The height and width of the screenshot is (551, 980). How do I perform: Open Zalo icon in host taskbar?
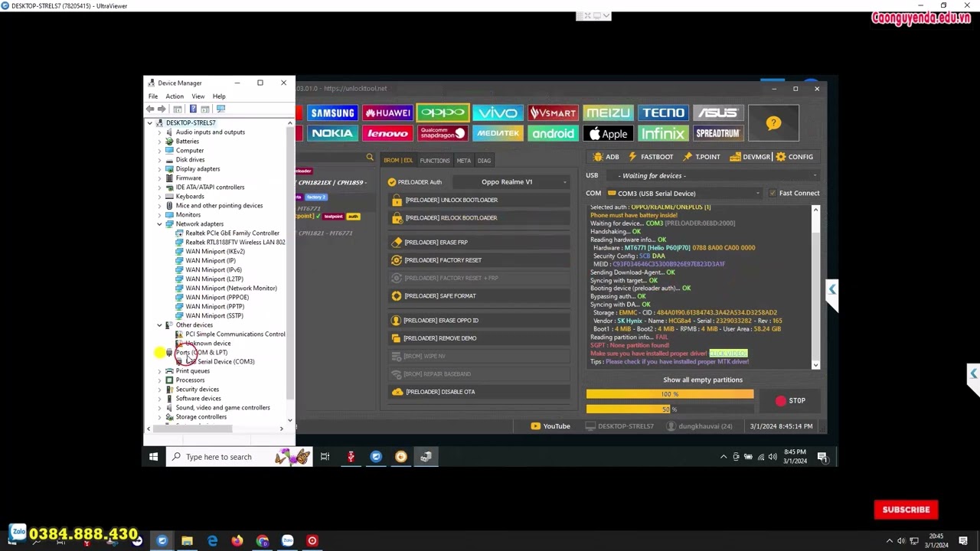click(x=287, y=541)
